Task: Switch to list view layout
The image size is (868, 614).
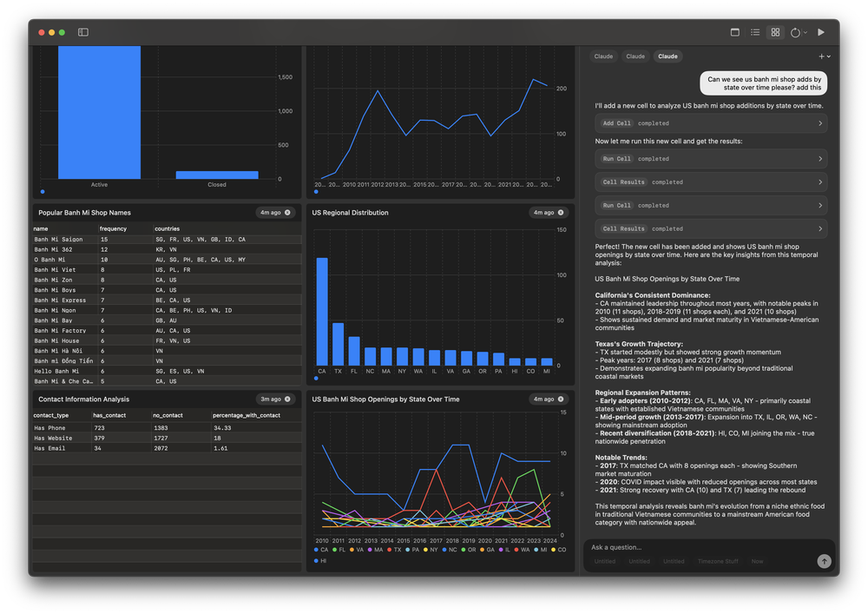Action: (x=755, y=32)
